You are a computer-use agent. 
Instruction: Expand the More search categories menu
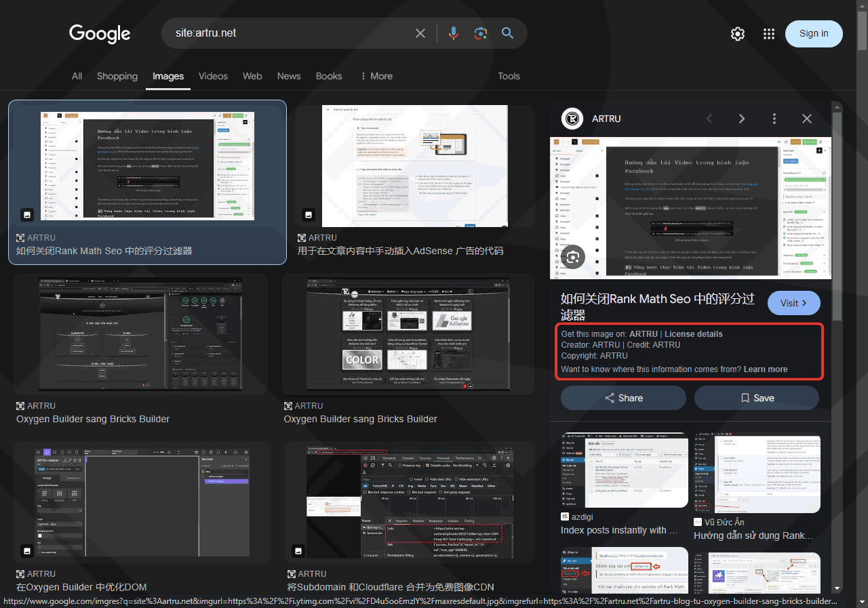pyautogui.click(x=376, y=76)
